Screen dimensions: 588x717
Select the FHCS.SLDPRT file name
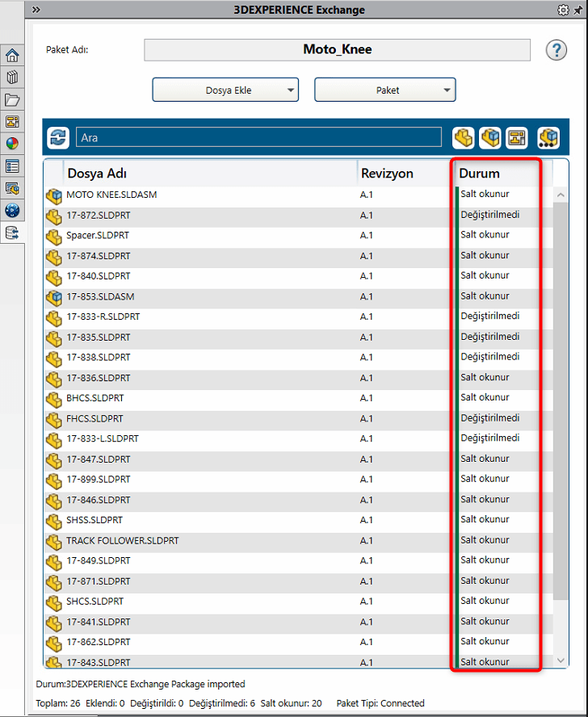pyautogui.click(x=94, y=418)
